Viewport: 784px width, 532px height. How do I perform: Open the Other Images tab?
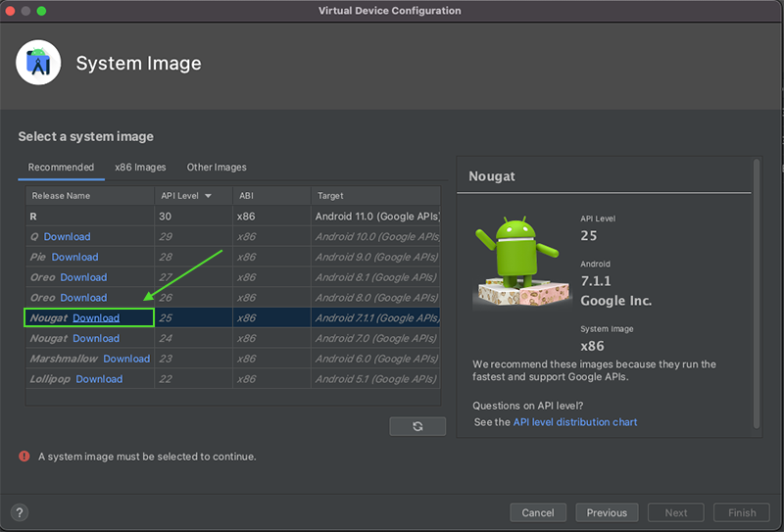point(217,168)
